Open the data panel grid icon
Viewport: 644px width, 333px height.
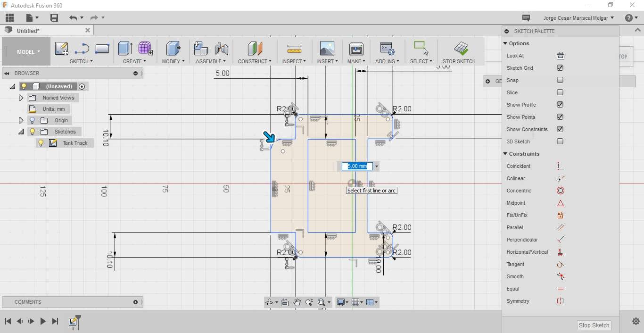pyautogui.click(x=9, y=18)
